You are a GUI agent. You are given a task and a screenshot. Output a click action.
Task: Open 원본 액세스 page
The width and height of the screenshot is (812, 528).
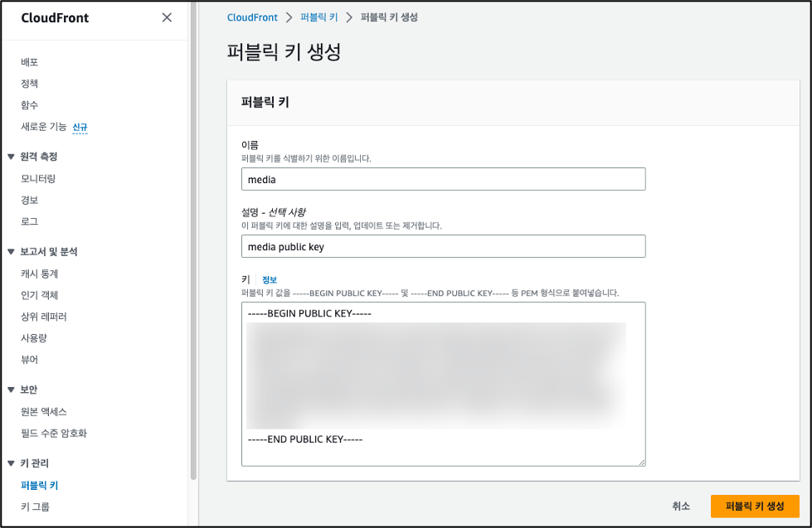click(x=43, y=412)
